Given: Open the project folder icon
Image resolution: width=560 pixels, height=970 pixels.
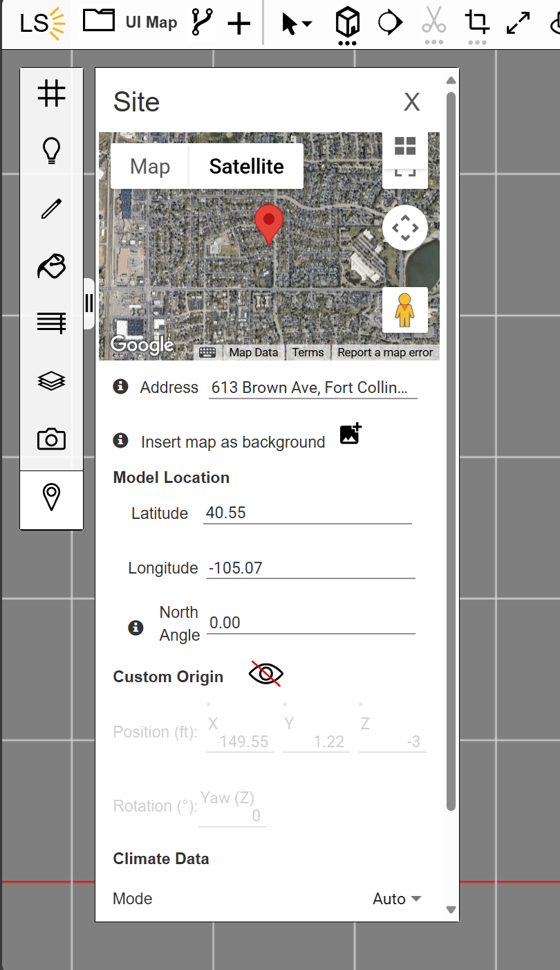Looking at the screenshot, I should pyautogui.click(x=98, y=19).
